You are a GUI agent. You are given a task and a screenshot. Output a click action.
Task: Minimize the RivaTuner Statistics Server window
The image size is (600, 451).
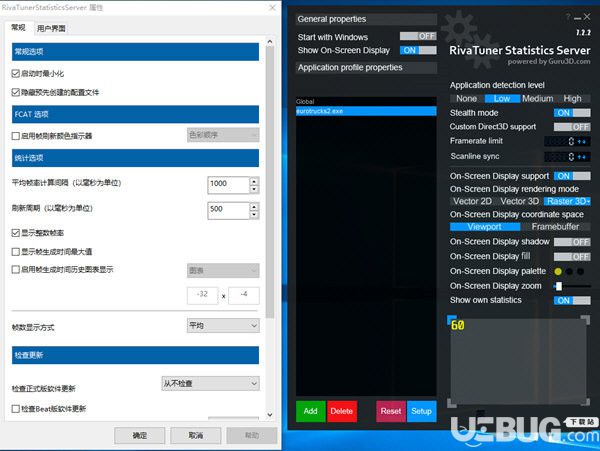click(577, 18)
